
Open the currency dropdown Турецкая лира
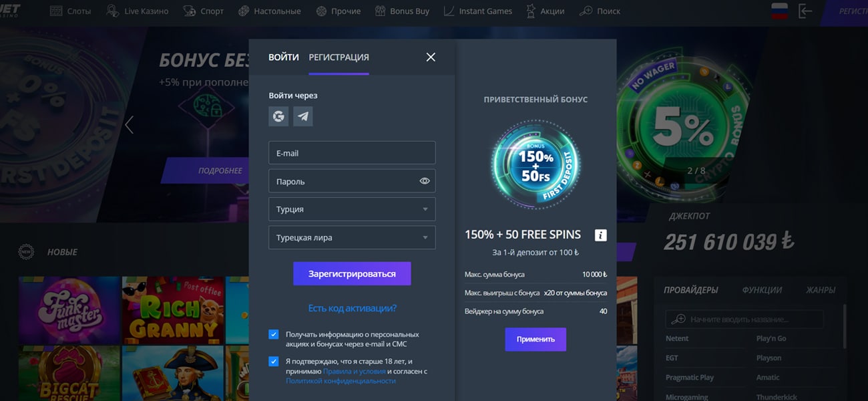coord(352,237)
